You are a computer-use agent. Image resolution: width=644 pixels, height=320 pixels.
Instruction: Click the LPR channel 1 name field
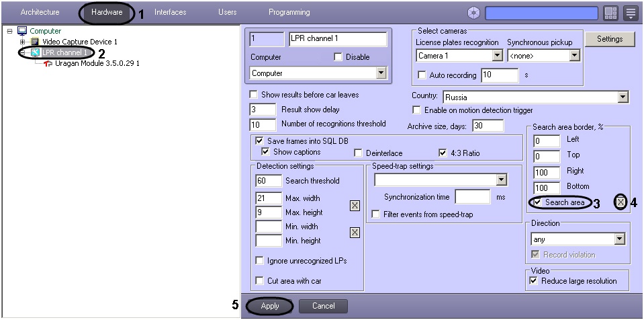(x=338, y=39)
